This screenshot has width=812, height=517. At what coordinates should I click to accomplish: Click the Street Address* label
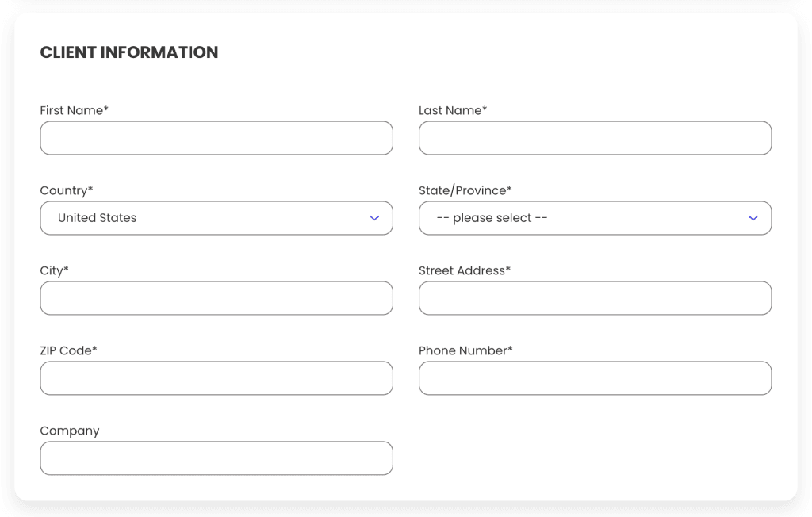click(464, 270)
